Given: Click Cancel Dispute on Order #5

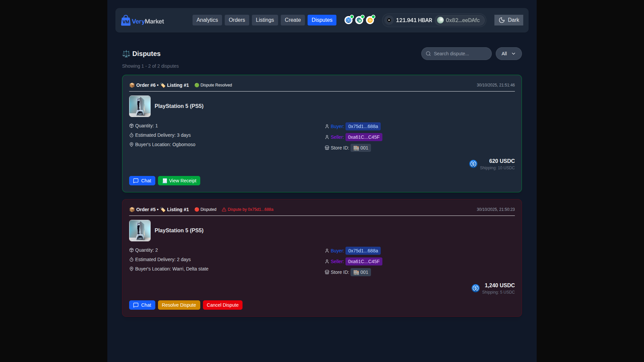Looking at the screenshot, I should [223, 305].
